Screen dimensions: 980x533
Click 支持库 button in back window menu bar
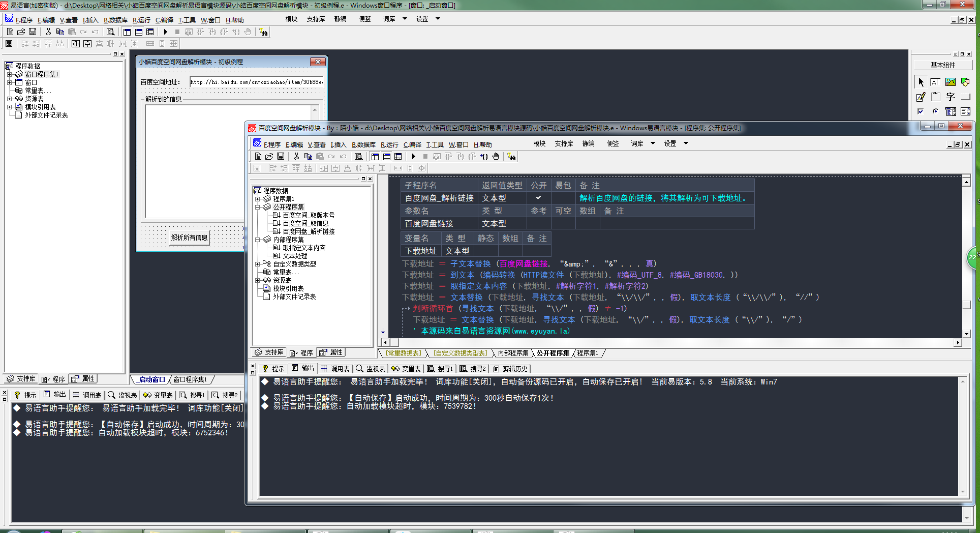click(315, 19)
